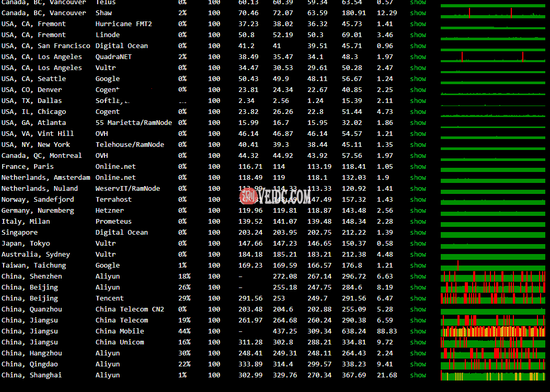The image size is (550, 392).
Task: Click show for Beijing Aliyun row
Action: coord(418,287)
